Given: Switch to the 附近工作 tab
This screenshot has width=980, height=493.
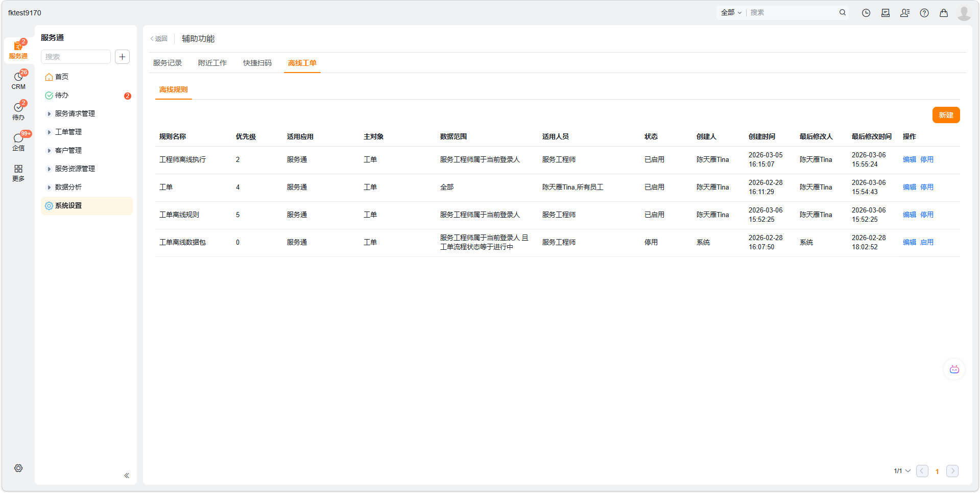Looking at the screenshot, I should coord(212,63).
